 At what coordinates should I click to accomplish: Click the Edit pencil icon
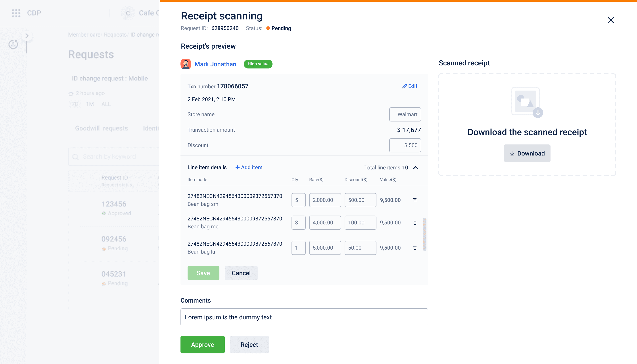point(405,86)
